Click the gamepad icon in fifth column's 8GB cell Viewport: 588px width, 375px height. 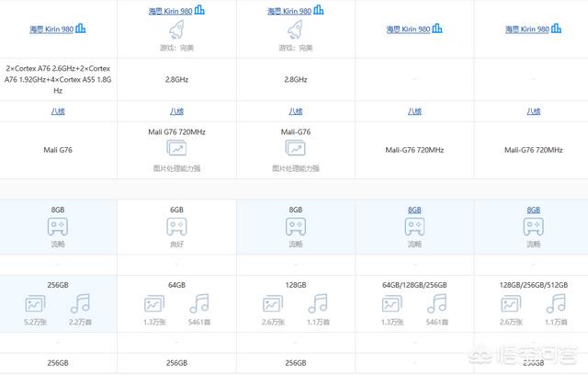[x=533, y=226]
